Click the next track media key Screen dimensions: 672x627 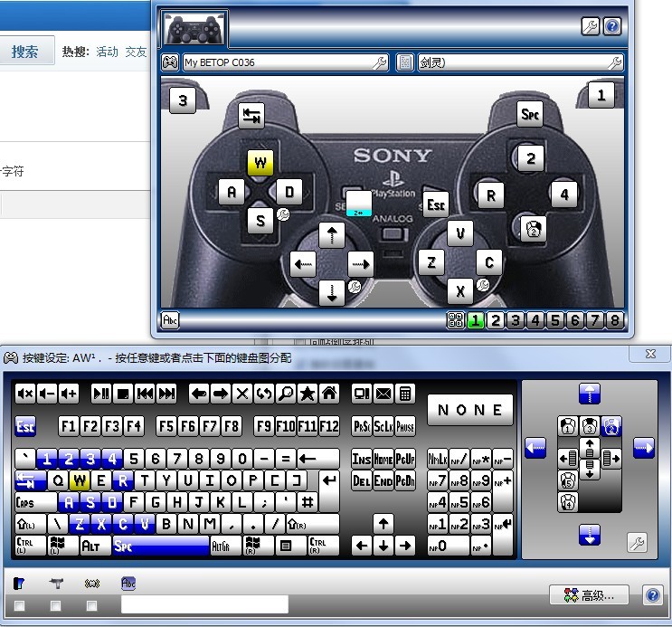tap(166, 394)
